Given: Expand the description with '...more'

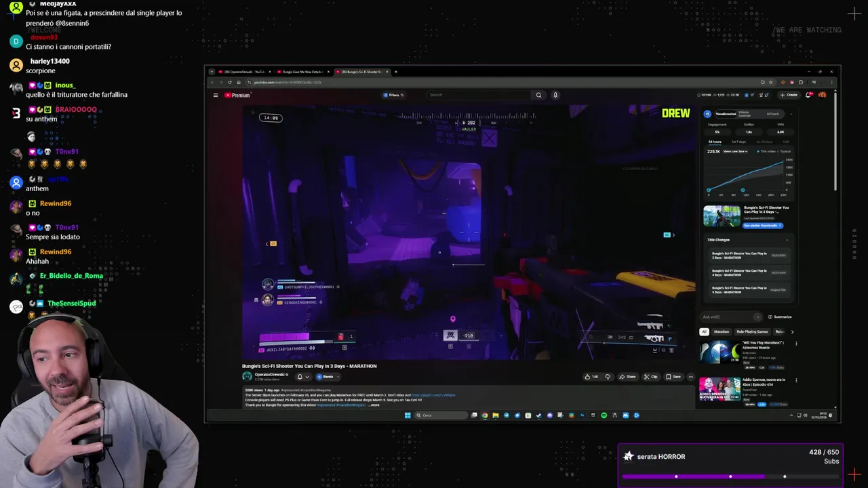Looking at the screenshot, I should 374,405.
